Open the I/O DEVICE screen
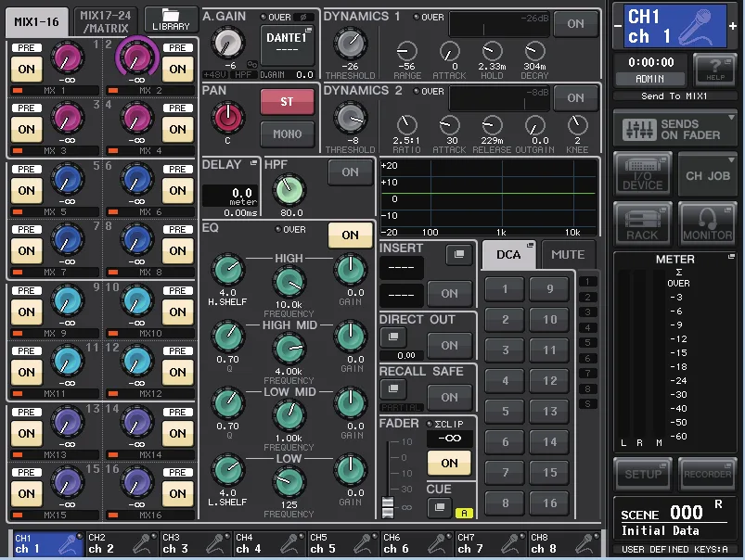 coord(642,174)
